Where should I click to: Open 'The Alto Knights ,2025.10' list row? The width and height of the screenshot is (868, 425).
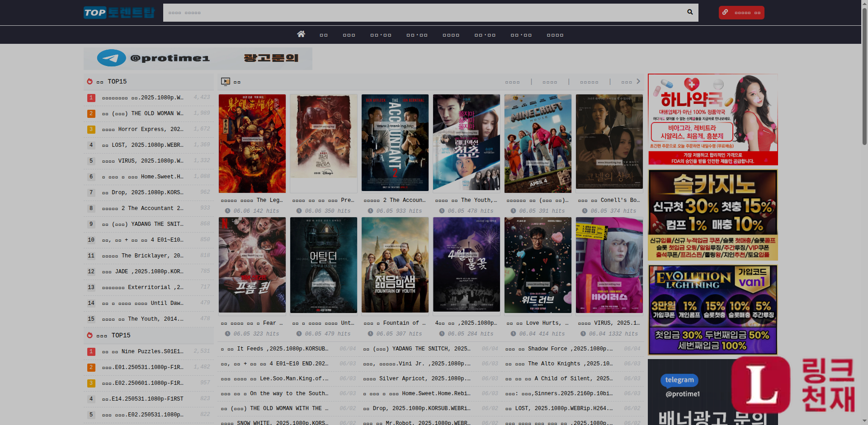pyautogui.click(x=559, y=364)
